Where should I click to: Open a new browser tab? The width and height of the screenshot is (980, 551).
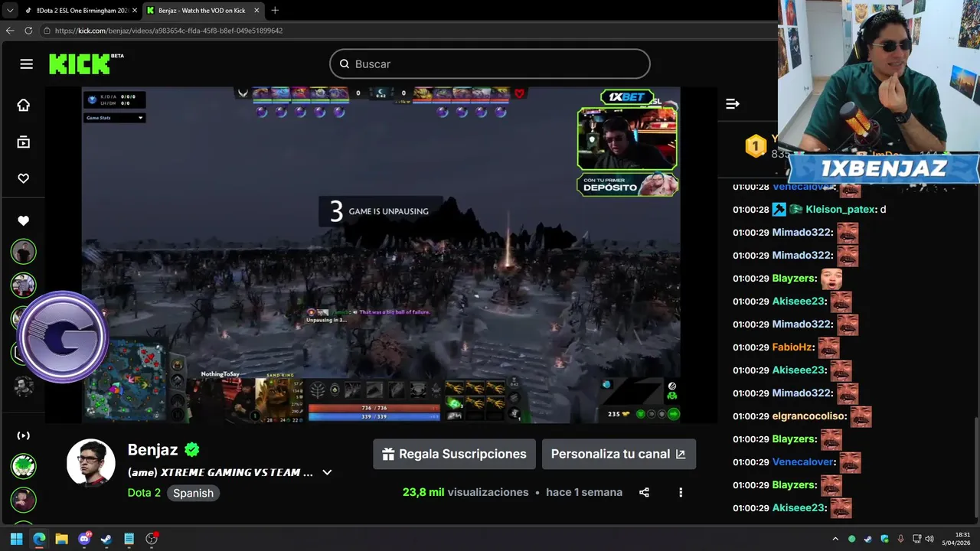coord(275,11)
